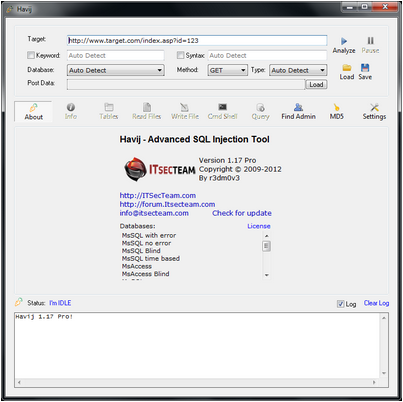Open the About tab
The width and height of the screenshot is (403, 402).
click(x=33, y=112)
